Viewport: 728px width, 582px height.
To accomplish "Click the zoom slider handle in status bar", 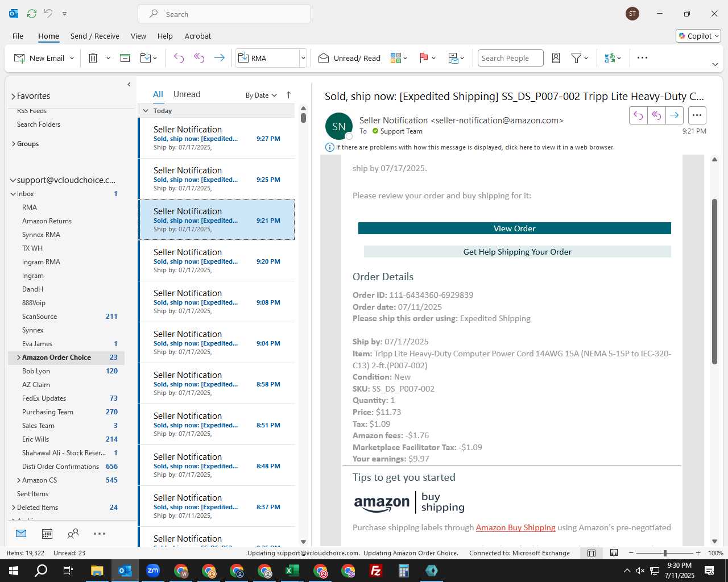I will 665,553.
